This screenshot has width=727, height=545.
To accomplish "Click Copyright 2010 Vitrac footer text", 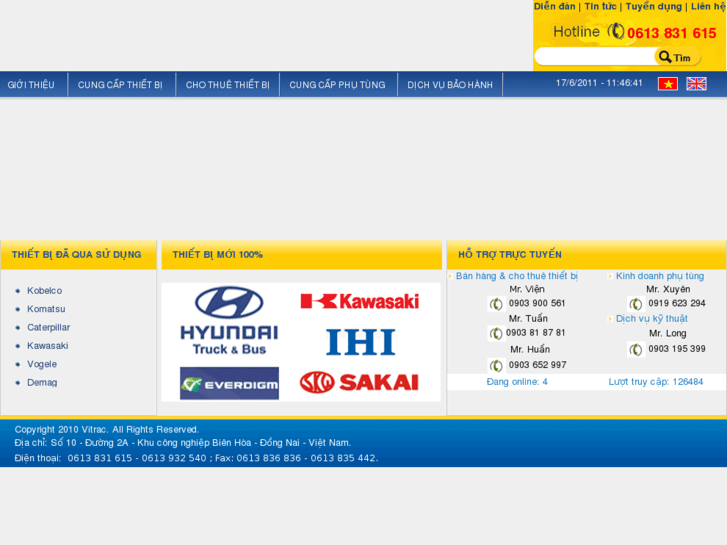I will click(107, 430).
